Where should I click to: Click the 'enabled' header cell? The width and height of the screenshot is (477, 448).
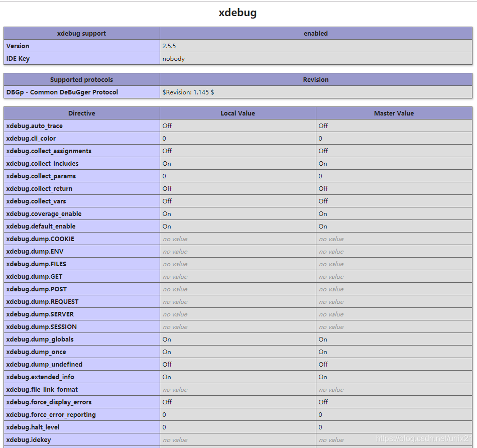point(316,34)
